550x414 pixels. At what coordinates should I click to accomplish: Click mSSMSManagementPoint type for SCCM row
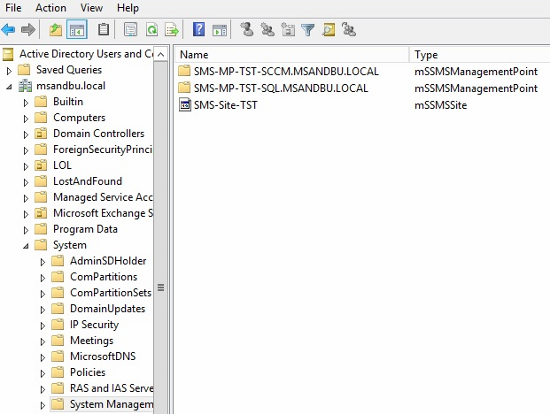(476, 71)
